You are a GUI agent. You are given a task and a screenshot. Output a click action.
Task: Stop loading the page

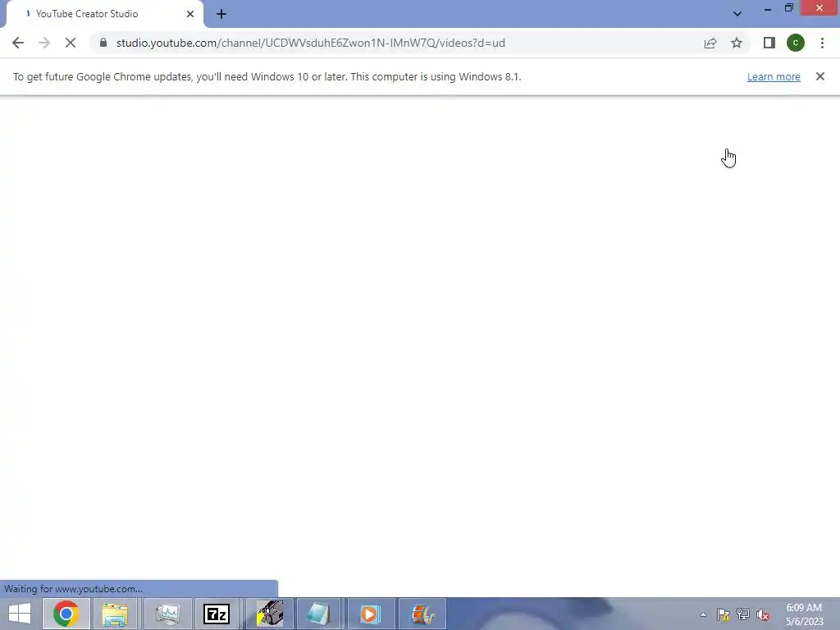(x=71, y=43)
